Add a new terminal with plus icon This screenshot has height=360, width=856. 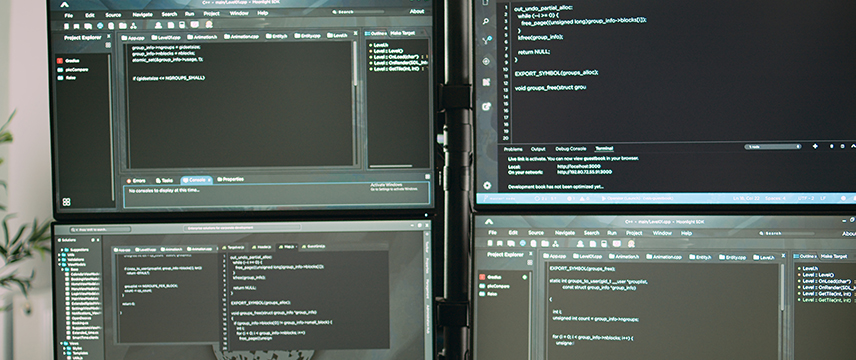coord(815,146)
